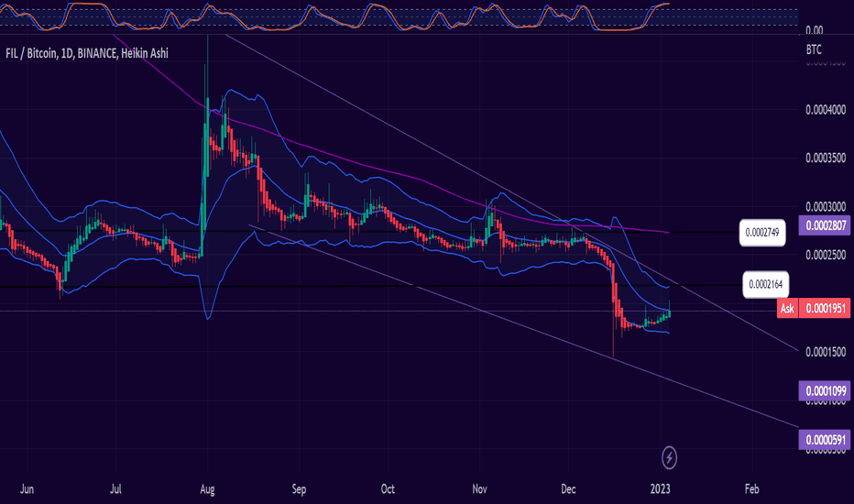Select the 0.0002164 price label

[765, 284]
